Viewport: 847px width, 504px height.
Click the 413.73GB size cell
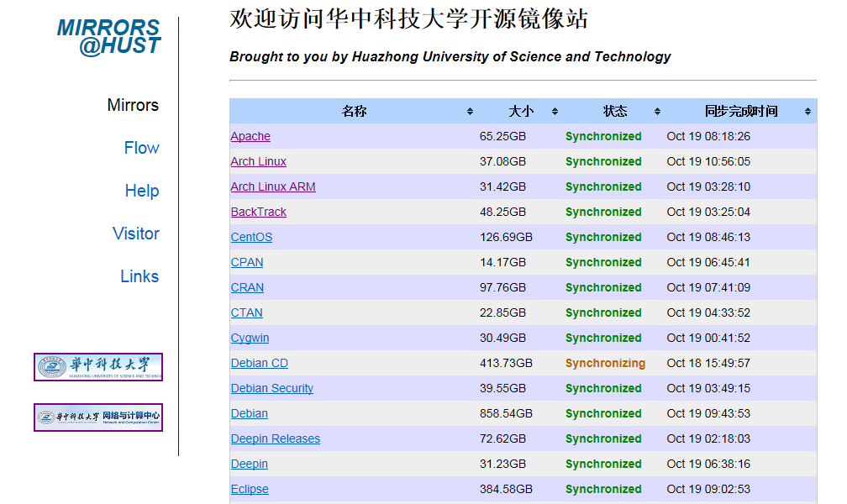[x=506, y=363]
